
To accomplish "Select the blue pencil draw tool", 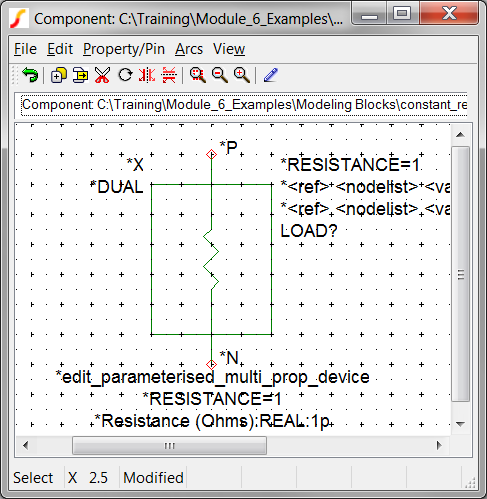I will click(271, 75).
